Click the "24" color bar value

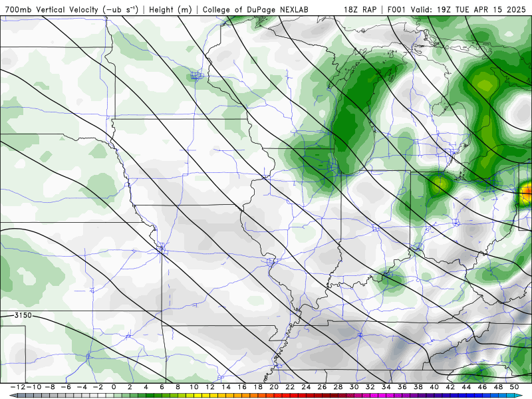point(306,387)
